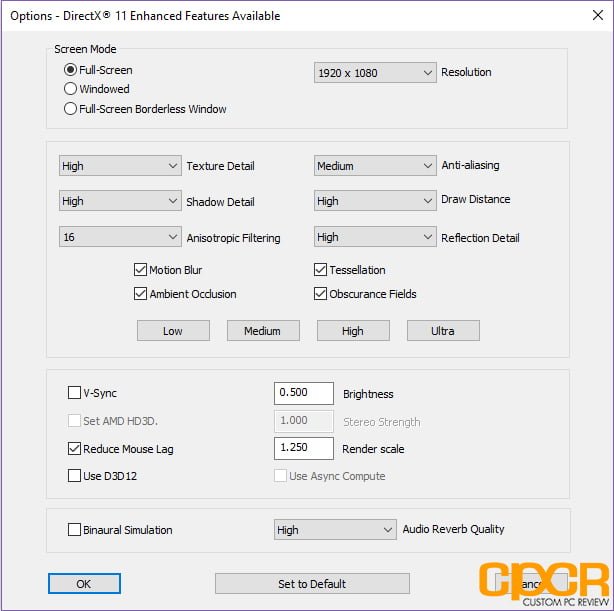Viewport: 614px width, 611px height.
Task: Open the Resolution dropdown
Action: tap(375, 72)
